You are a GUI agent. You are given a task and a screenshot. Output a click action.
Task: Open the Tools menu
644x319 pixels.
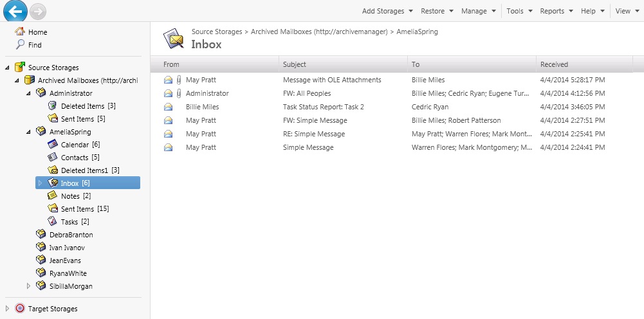coord(519,11)
